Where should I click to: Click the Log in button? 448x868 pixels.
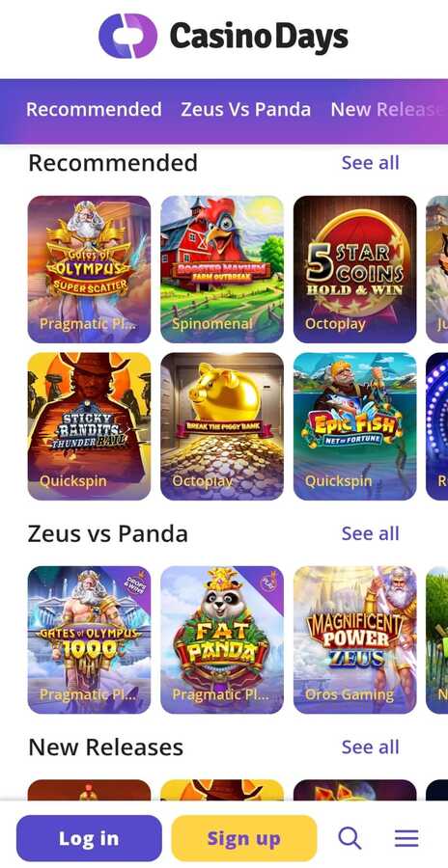89,838
